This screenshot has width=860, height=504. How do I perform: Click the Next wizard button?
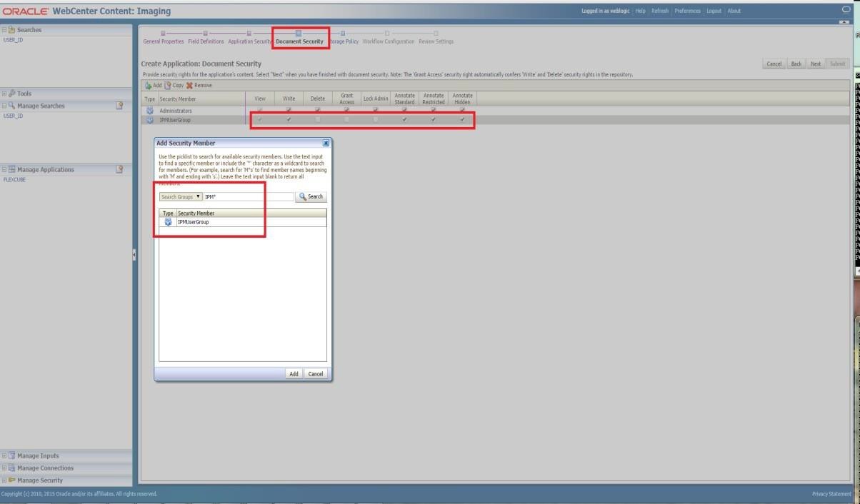(x=816, y=64)
